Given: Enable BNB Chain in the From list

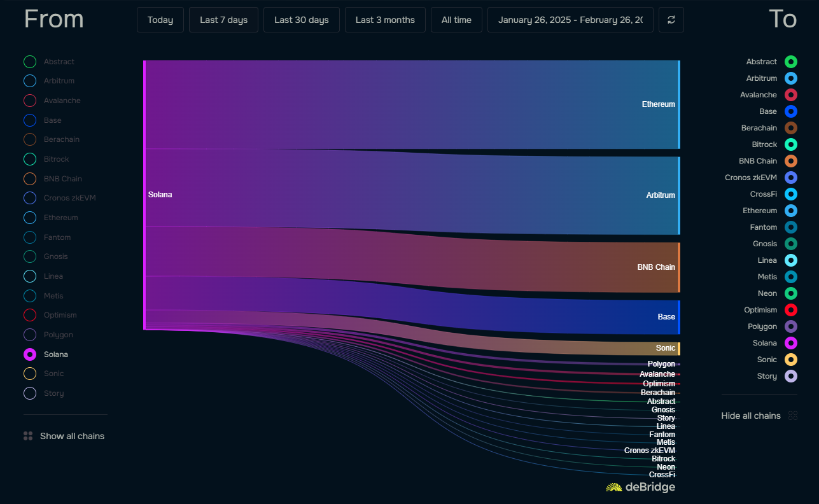Looking at the screenshot, I should (30, 179).
